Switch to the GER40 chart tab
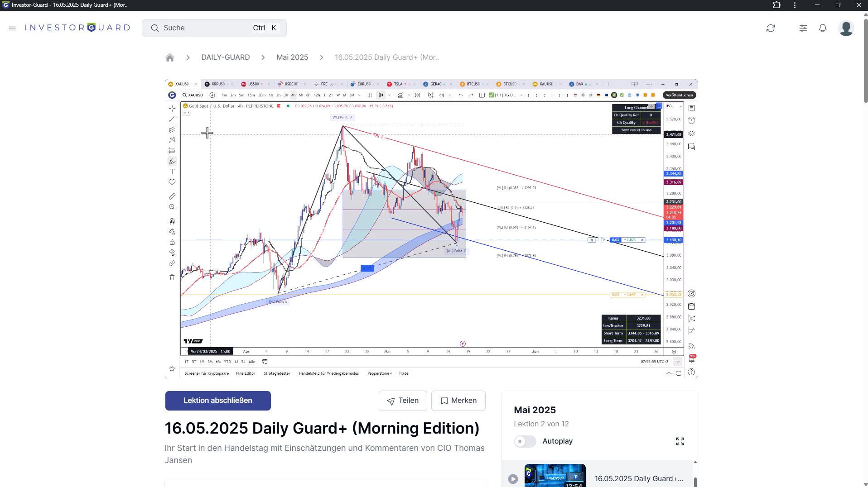This screenshot has height=487, width=868. [435, 84]
